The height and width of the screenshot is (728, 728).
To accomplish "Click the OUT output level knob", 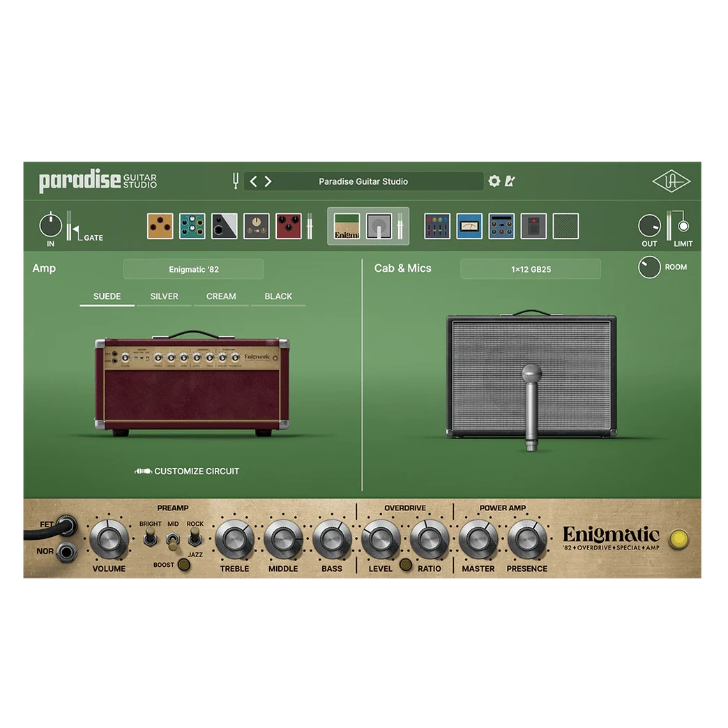I will [649, 226].
